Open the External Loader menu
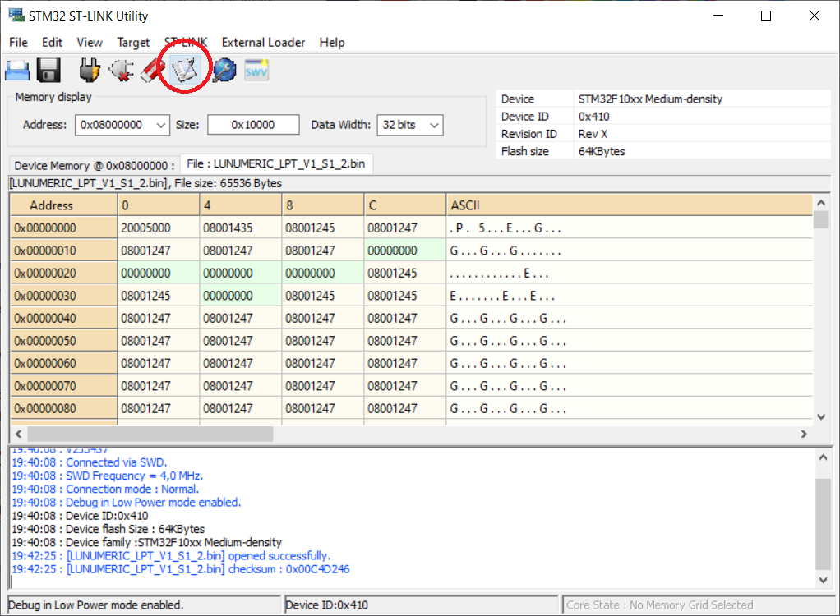 coord(263,42)
